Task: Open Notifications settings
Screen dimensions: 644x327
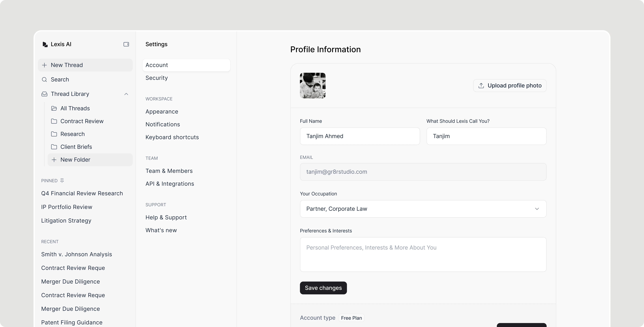Action: (163, 124)
